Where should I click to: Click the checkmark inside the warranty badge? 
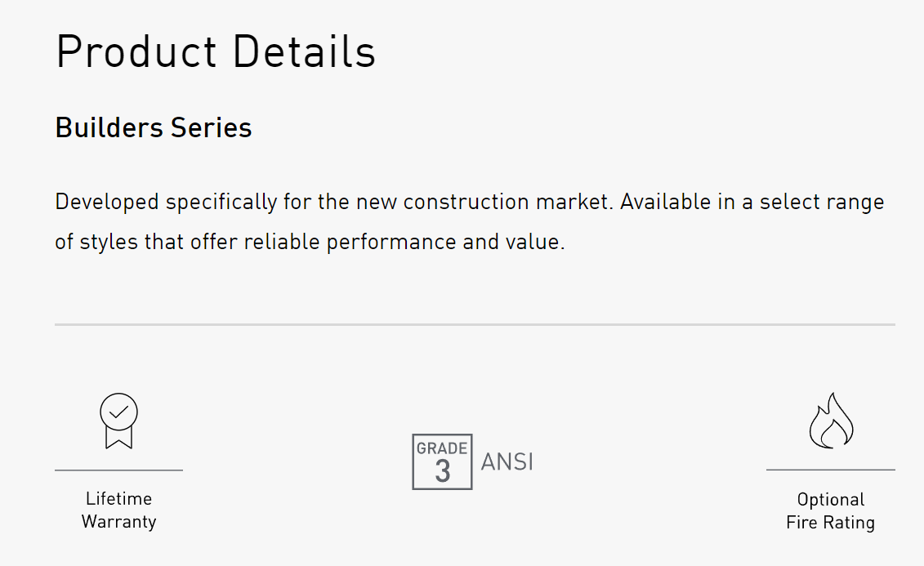click(x=118, y=412)
